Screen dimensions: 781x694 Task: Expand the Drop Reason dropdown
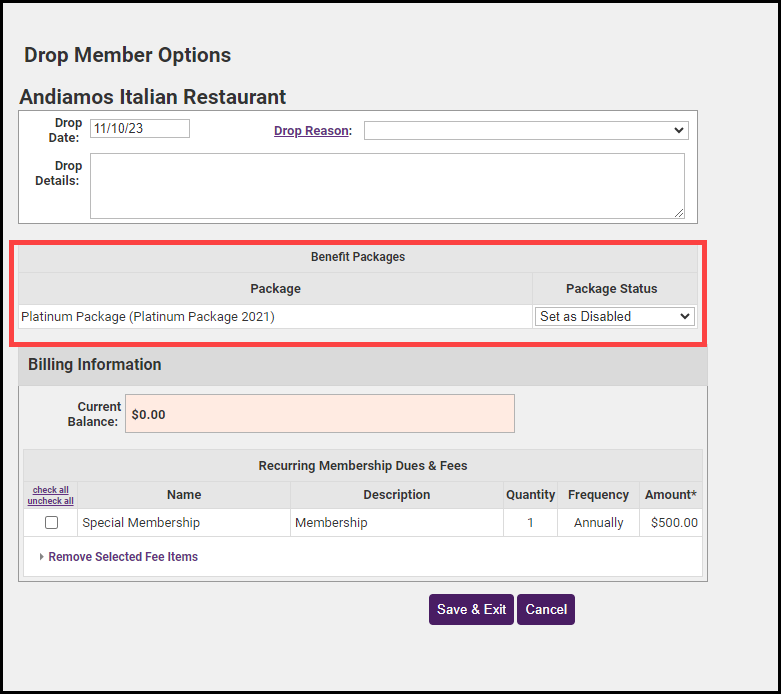525,131
